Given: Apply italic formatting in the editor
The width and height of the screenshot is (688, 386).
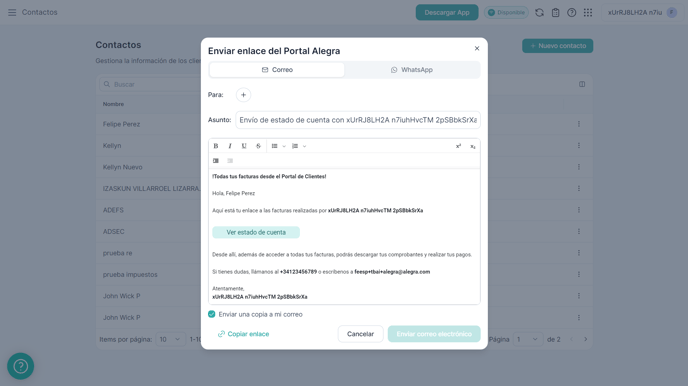Looking at the screenshot, I should (x=229, y=146).
